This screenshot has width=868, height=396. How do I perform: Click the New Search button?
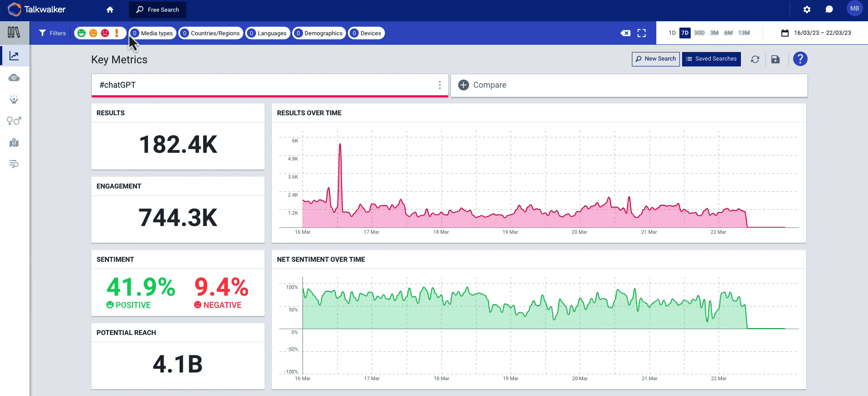[x=655, y=59]
